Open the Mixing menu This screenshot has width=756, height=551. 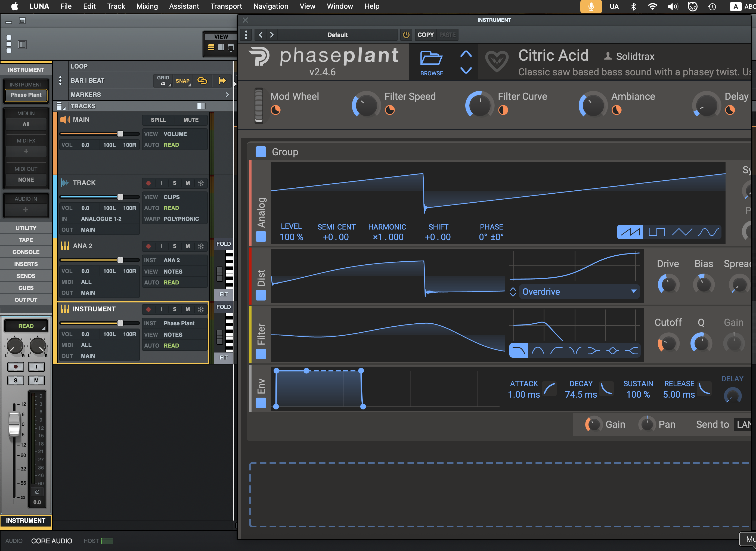[147, 6]
